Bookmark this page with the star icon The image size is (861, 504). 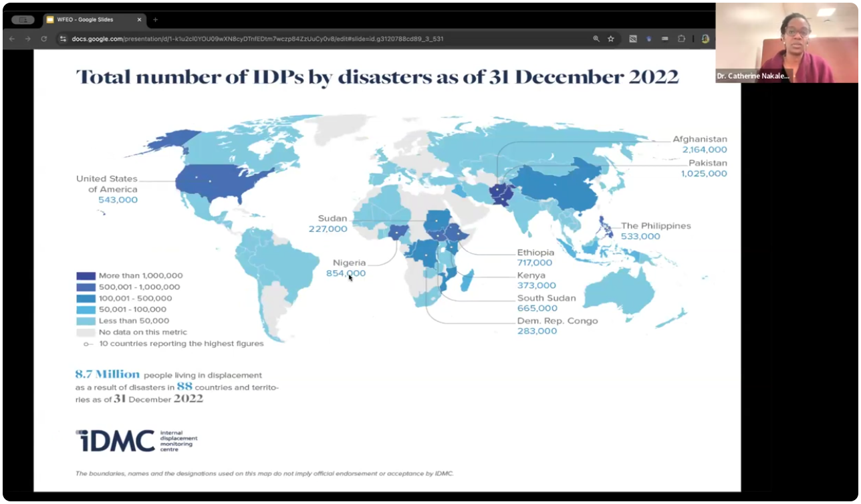611,39
